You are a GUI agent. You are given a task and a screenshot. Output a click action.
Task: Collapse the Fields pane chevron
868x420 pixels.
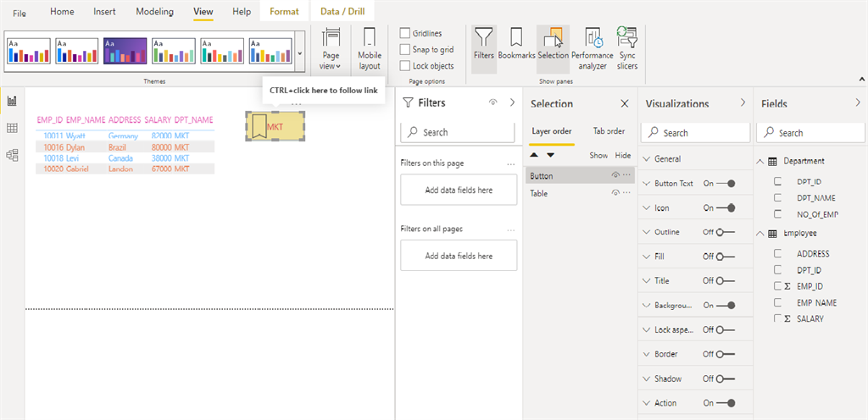(x=858, y=102)
